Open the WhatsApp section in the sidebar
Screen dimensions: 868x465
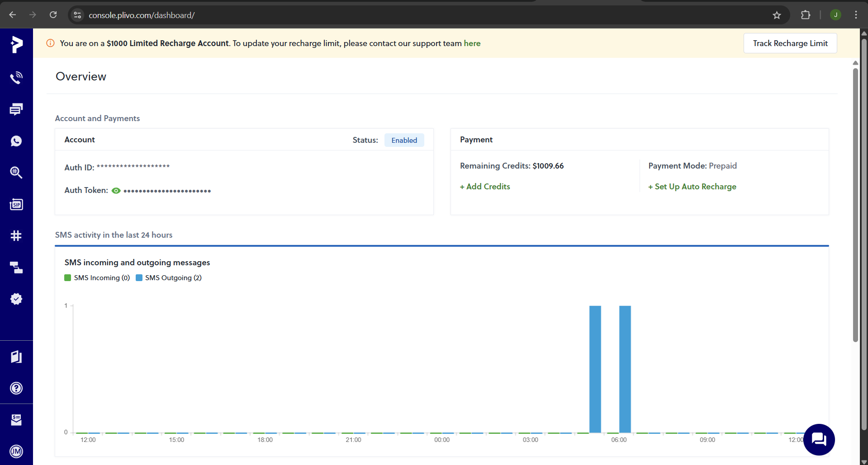pos(16,141)
